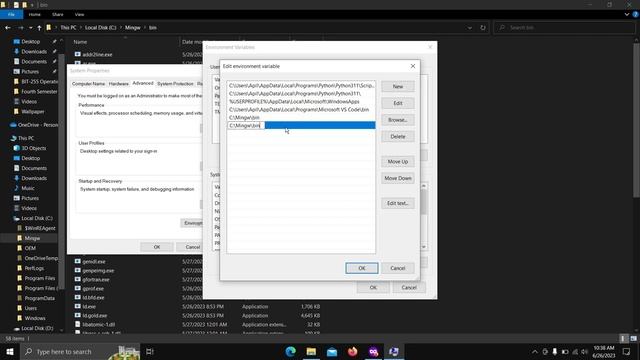The image size is (640, 360).
Task: Select libatomic-1.dll file
Action: (98, 324)
